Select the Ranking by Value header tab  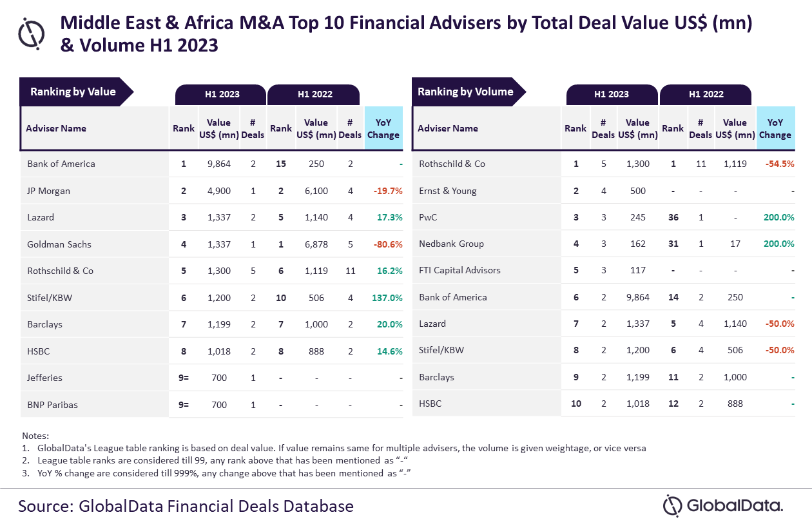tap(73, 92)
